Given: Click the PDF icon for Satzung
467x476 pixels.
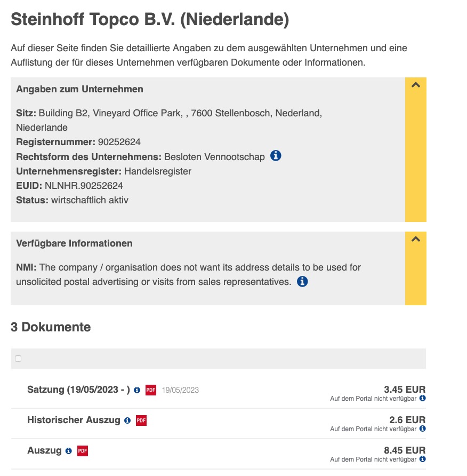Looking at the screenshot, I should point(151,390).
